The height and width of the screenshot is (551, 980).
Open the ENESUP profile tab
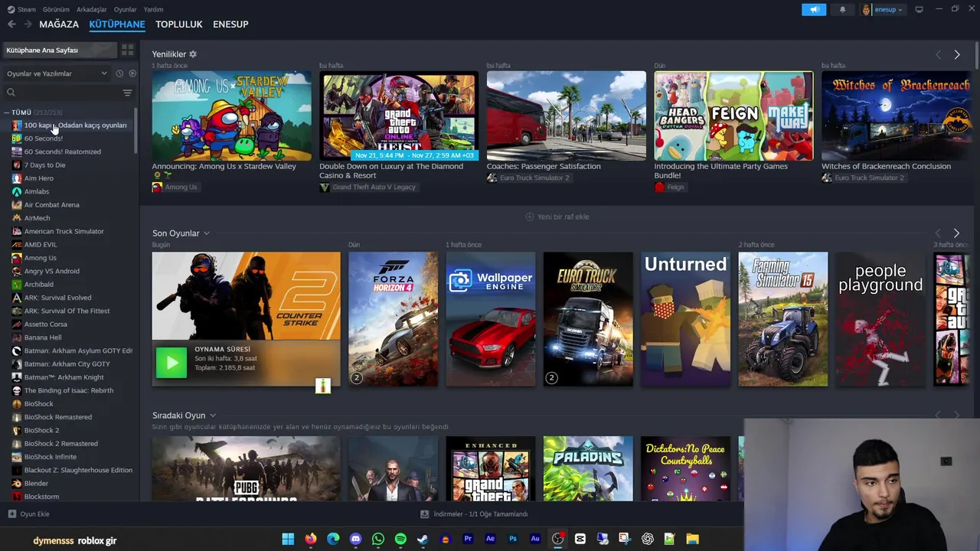[230, 24]
